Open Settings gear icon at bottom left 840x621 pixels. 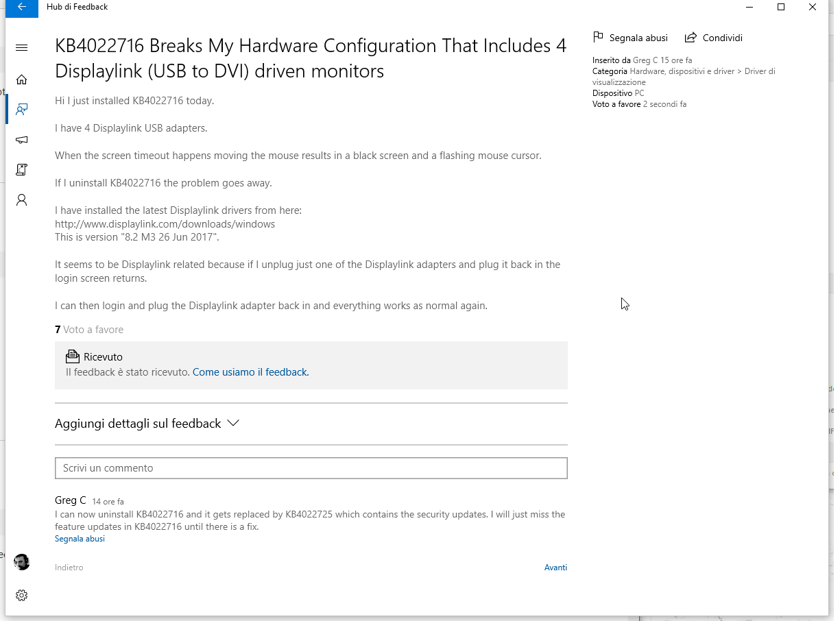pos(22,595)
